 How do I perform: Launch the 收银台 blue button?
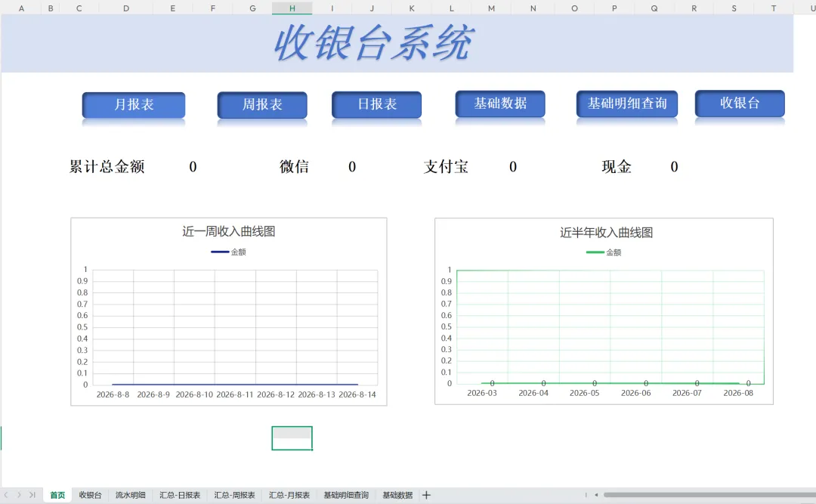pyautogui.click(x=740, y=103)
